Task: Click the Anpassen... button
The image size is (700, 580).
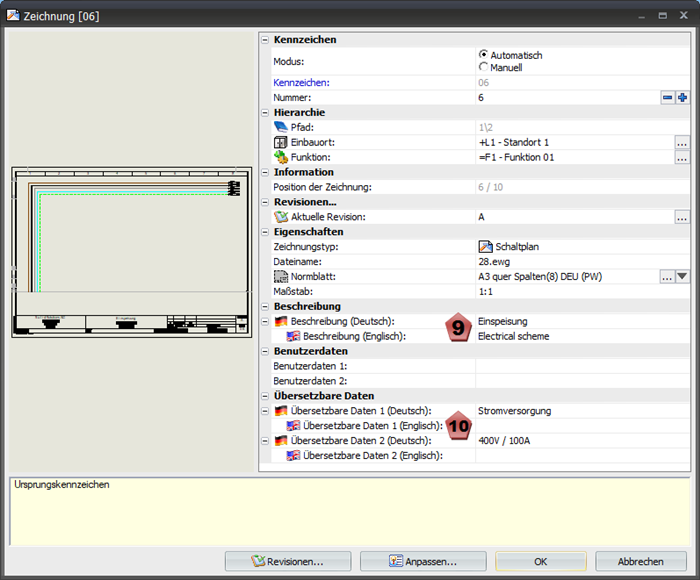Action: [x=422, y=561]
